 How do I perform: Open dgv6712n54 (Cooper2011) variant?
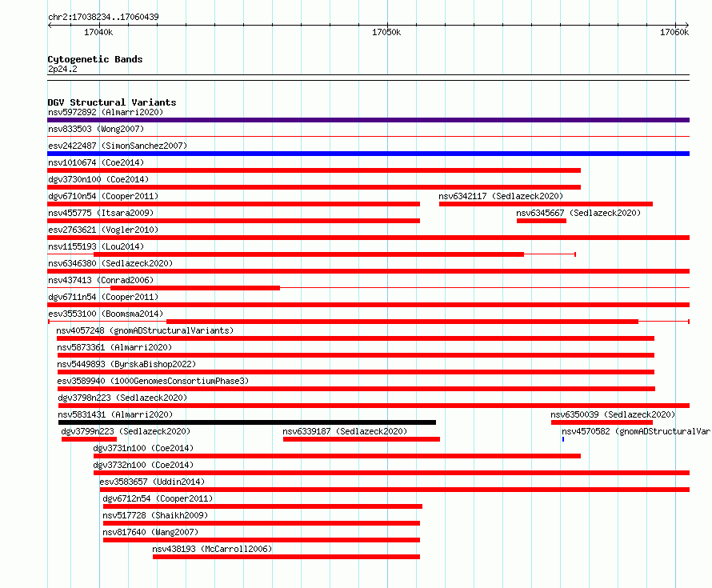click(x=158, y=498)
